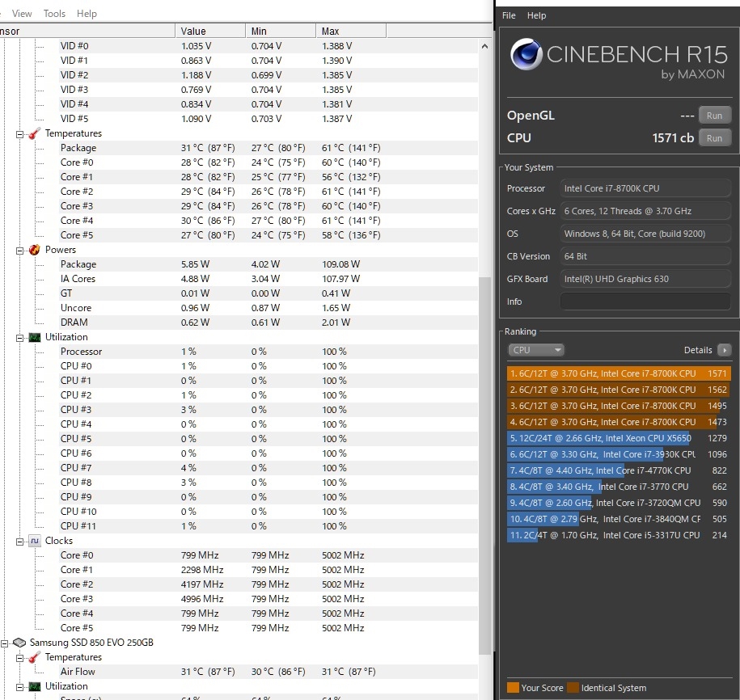
Task: Select ranking entry 2 scoring 1562
Action: pos(619,390)
